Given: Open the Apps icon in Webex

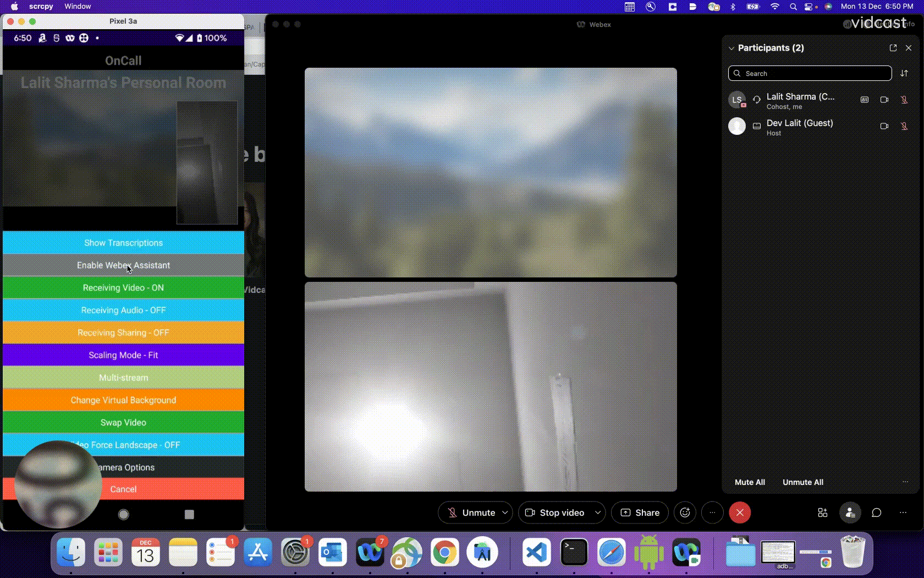Looking at the screenshot, I should [x=823, y=512].
